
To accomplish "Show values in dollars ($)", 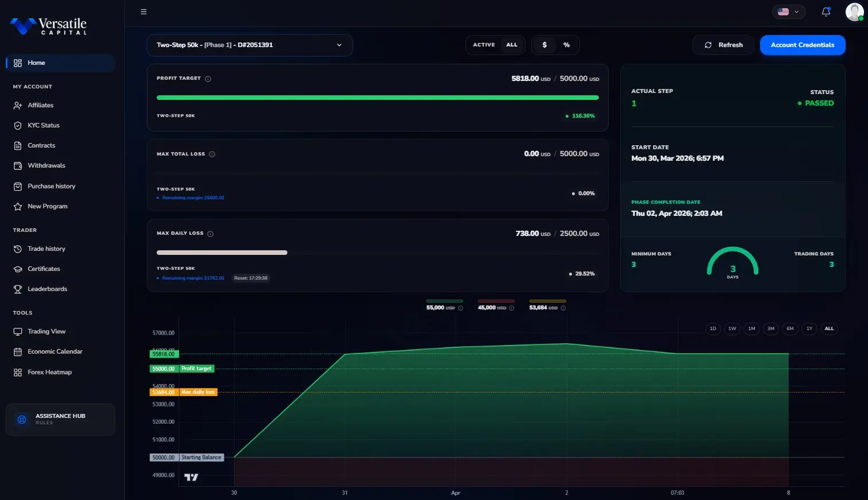I will tap(544, 45).
